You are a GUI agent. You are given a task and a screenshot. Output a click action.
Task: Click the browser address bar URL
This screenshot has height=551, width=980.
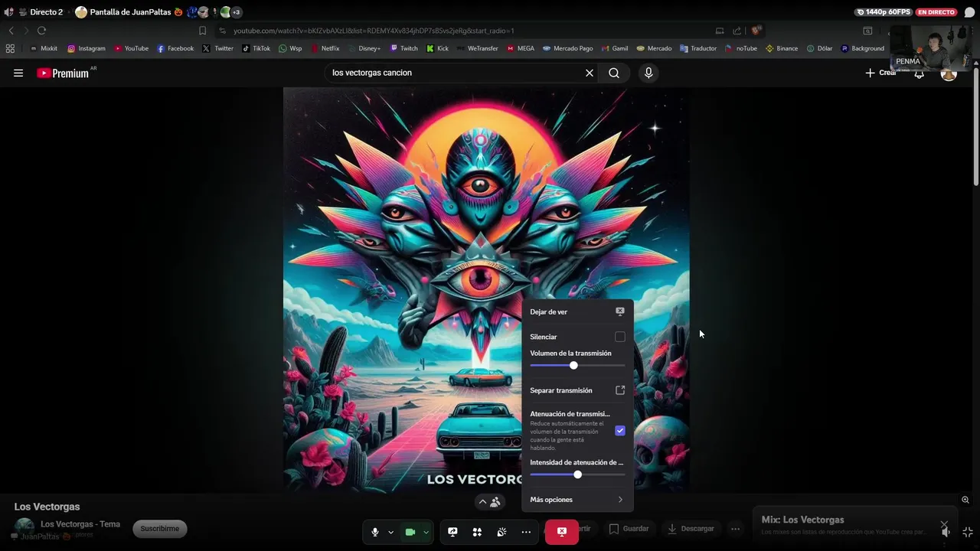(x=374, y=31)
